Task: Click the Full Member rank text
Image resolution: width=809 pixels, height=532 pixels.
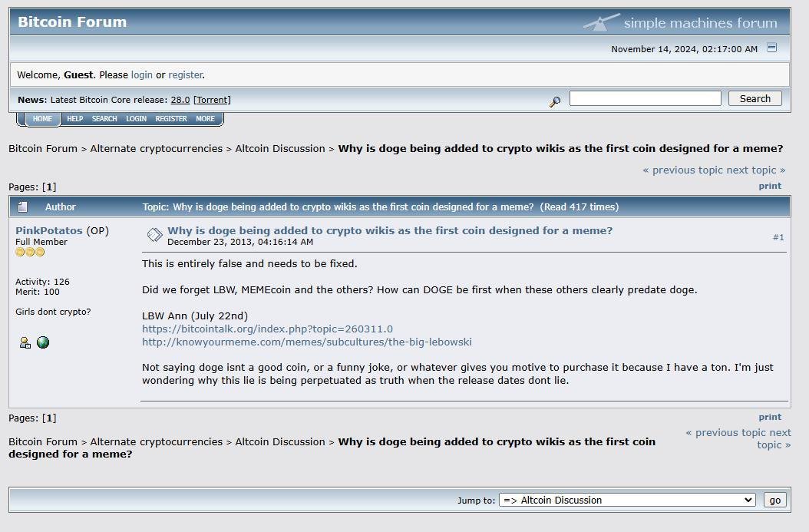Action: (41, 242)
